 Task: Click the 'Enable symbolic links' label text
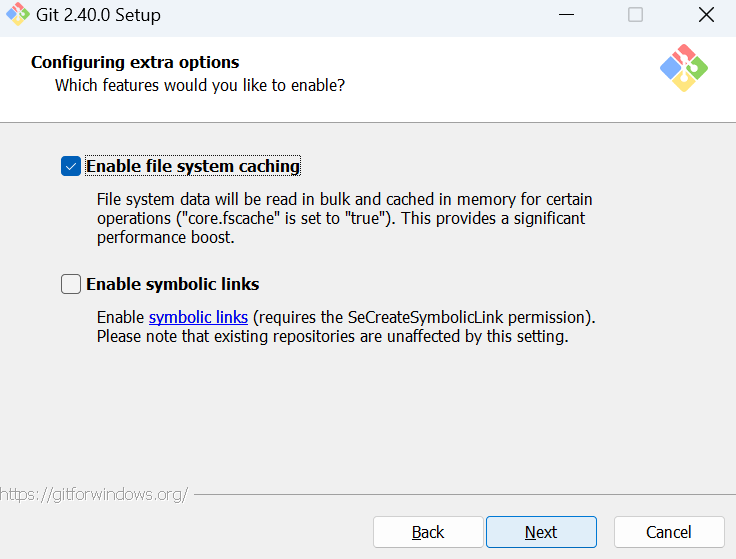coord(173,284)
